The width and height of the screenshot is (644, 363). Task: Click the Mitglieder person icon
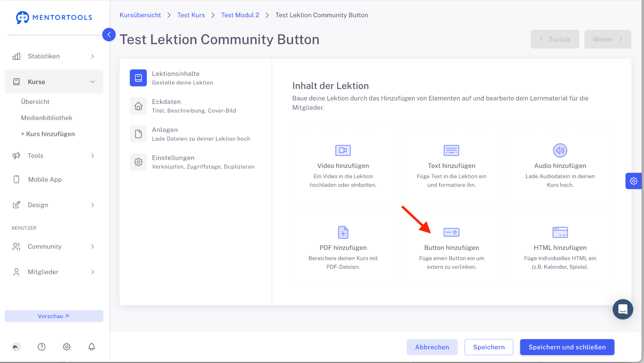tap(17, 272)
